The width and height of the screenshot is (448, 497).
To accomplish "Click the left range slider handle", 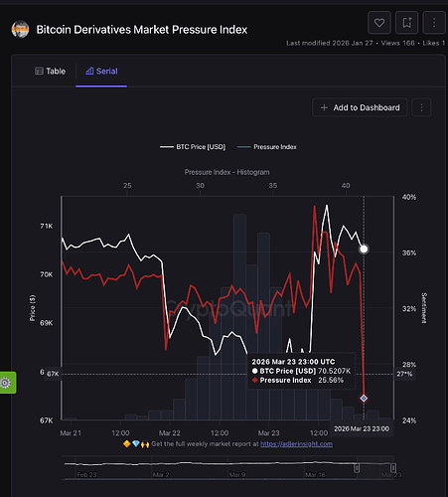I will 357,468.
